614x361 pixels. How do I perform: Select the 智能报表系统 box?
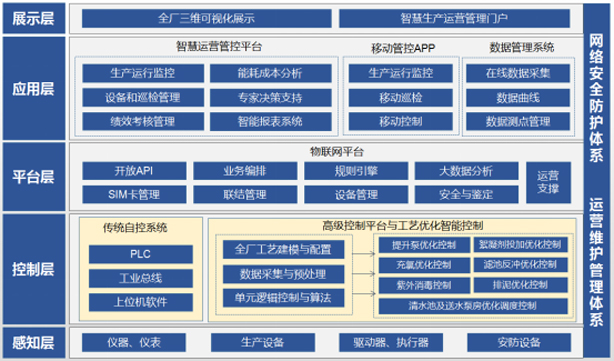click(271, 121)
